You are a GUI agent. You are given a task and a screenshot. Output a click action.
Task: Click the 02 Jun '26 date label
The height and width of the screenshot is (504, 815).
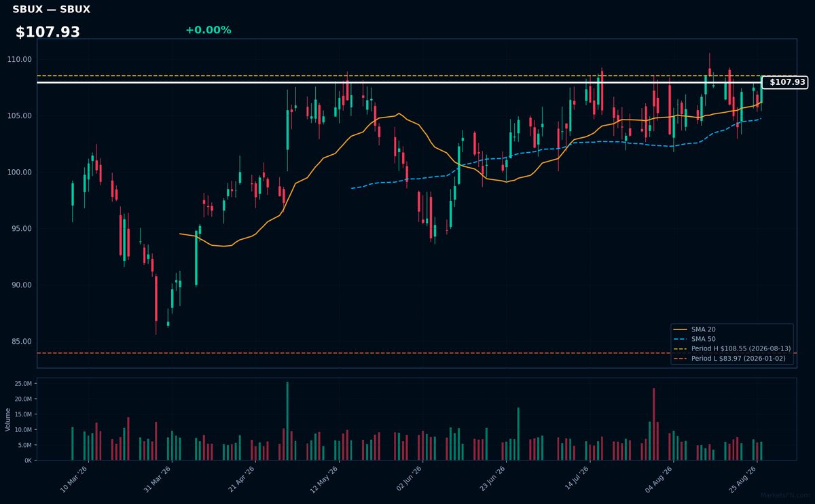409,478
